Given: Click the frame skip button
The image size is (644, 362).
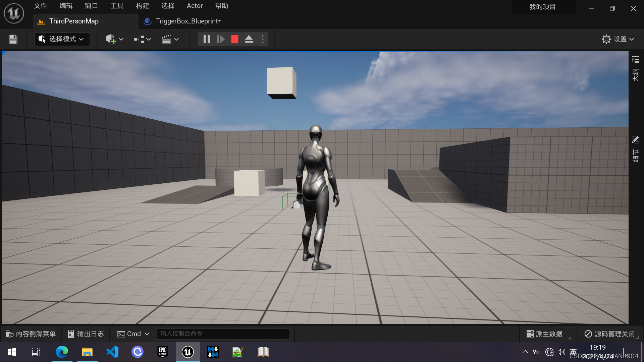Looking at the screenshot, I should (221, 39).
